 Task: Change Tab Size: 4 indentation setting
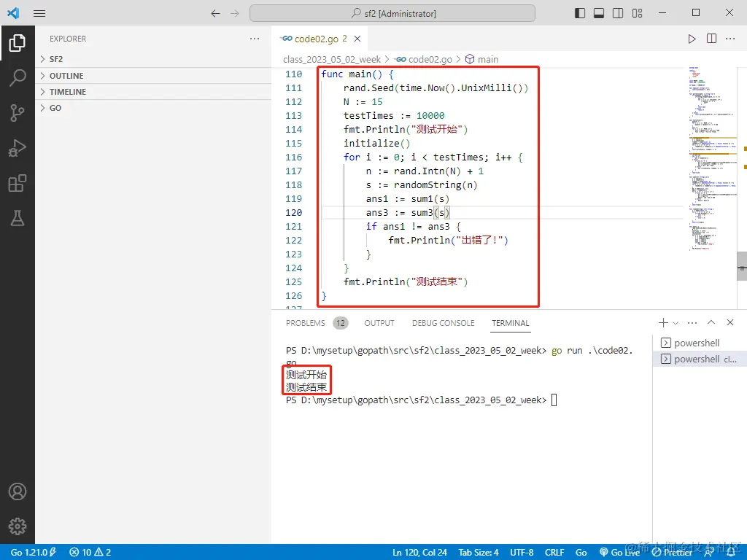(x=479, y=553)
